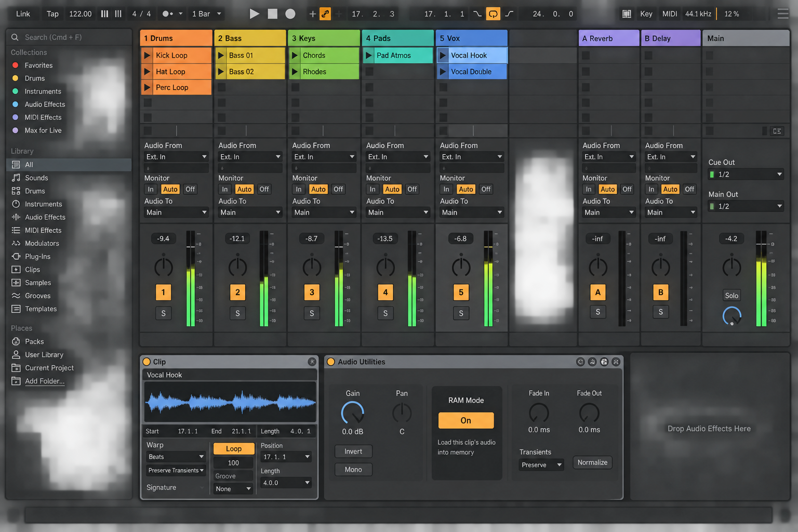Click Add Folder... link
The height and width of the screenshot is (532, 798).
(45, 381)
